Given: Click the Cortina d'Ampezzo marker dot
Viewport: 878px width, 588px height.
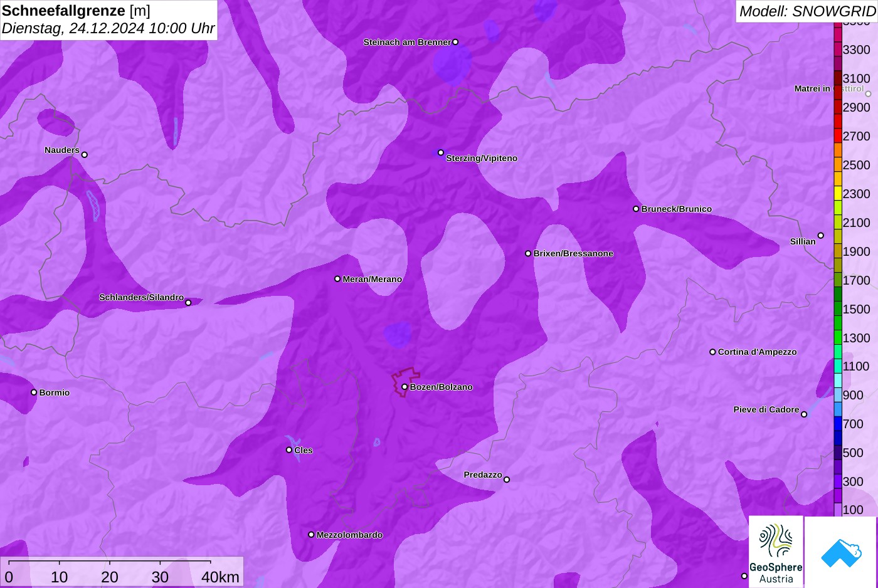Looking at the screenshot, I should [712, 352].
